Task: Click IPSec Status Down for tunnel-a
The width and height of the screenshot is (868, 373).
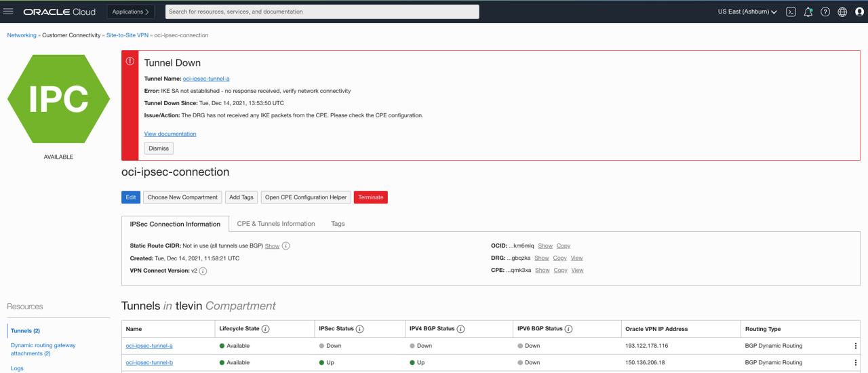Action: pyautogui.click(x=330, y=346)
